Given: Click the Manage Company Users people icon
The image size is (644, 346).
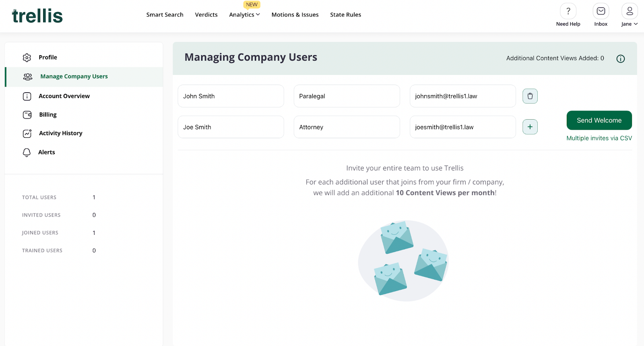Looking at the screenshot, I should point(28,77).
